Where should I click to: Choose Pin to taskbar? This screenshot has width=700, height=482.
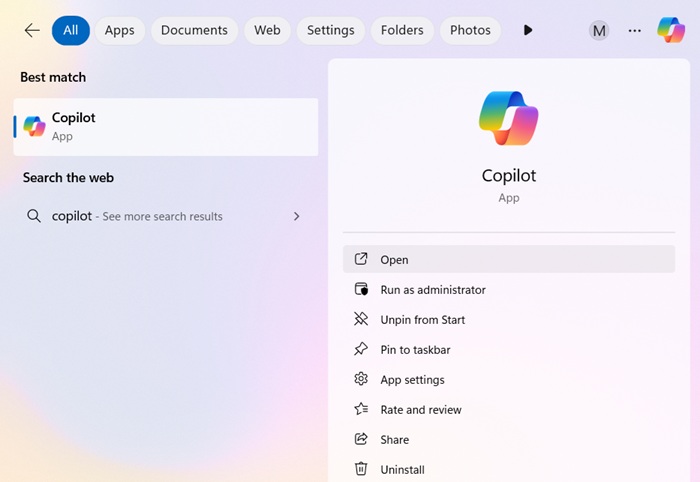tap(509, 349)
